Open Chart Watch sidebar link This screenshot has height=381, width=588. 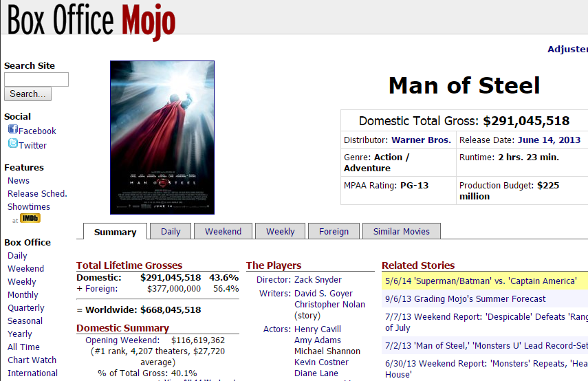pyautogui.click(x=32, y=360)
